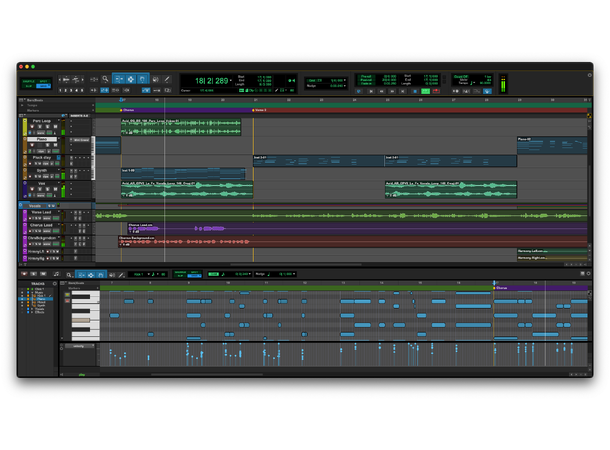This screenshot has width=610, height=450.
Task: Click the horizontal zoom in/out control
Action: pos(94,79)
